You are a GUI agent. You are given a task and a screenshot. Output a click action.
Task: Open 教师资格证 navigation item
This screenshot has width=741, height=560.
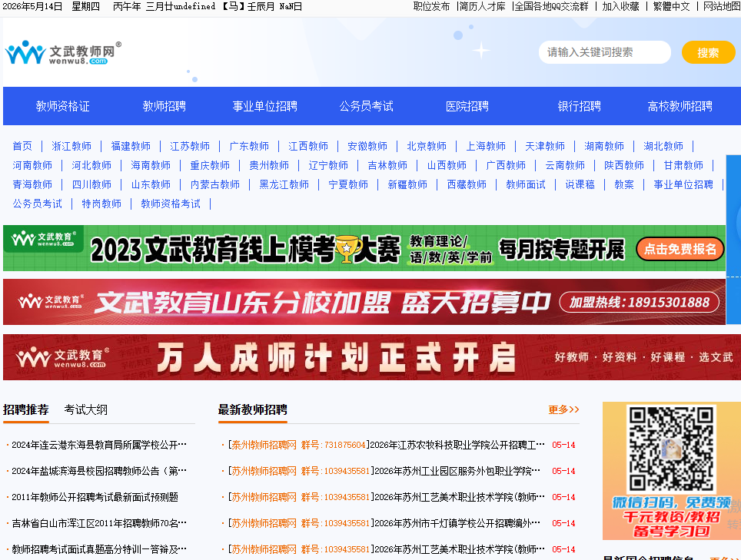tap(62, 106)
